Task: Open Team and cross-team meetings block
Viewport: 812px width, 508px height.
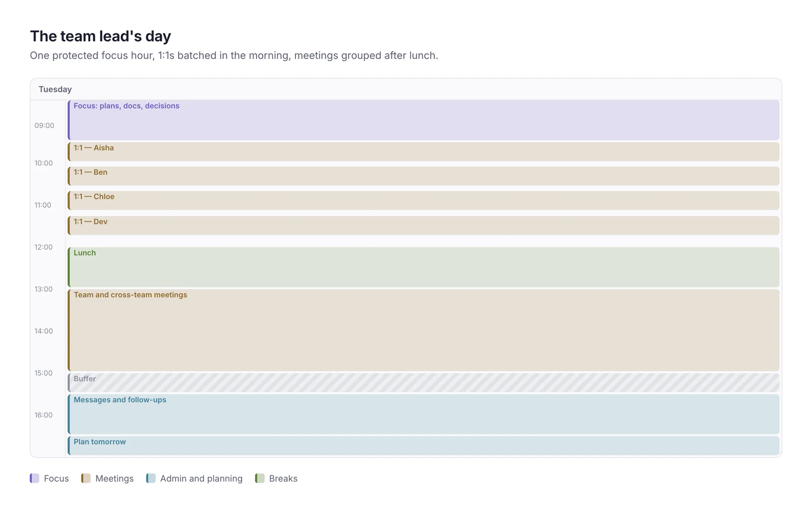Action: [423, 330]
